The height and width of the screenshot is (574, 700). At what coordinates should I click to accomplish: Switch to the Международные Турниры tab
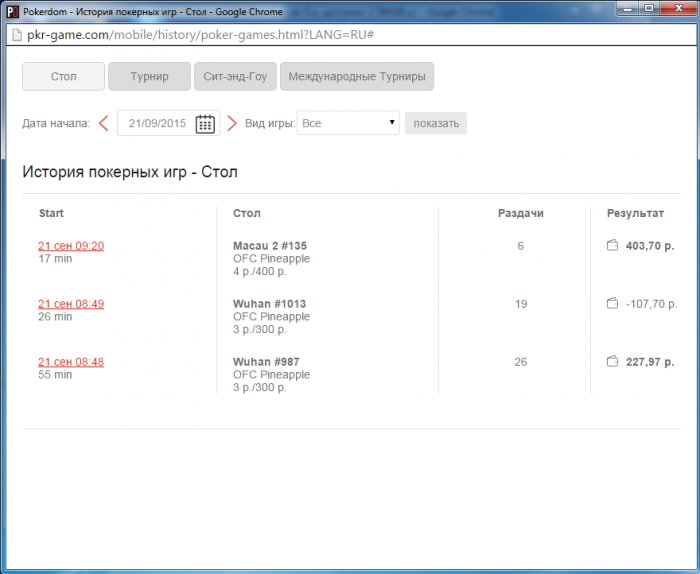click(357, 76)
